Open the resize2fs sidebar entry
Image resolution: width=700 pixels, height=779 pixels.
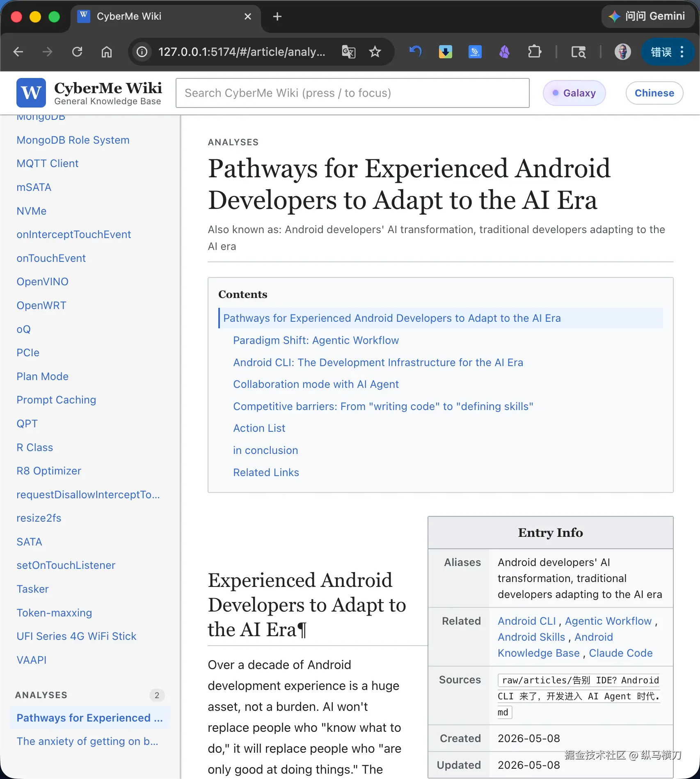pyautogui.click(x=39, y=518)
